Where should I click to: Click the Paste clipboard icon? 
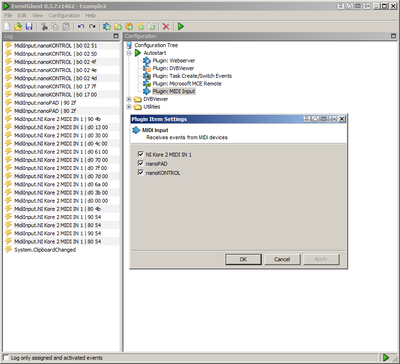[x=66, y=26]
